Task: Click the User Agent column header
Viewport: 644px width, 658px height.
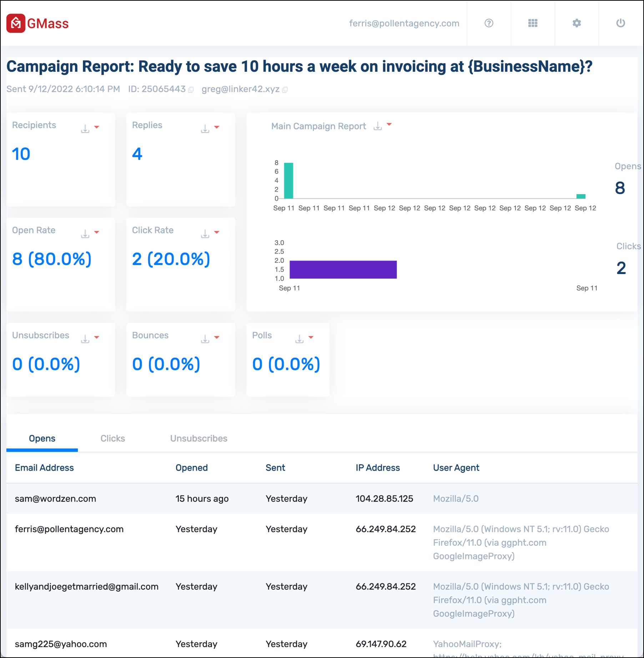Action: click(x=456, y=468)
